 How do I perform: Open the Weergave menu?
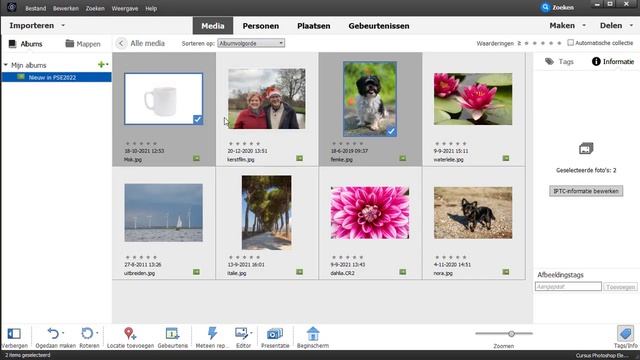[124, 8]
